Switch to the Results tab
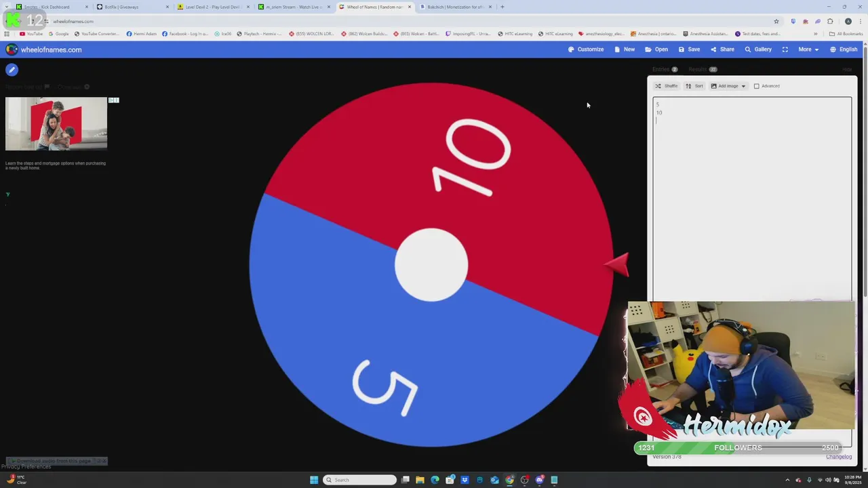This screenshot has width=868, height=488. point(703,69)
